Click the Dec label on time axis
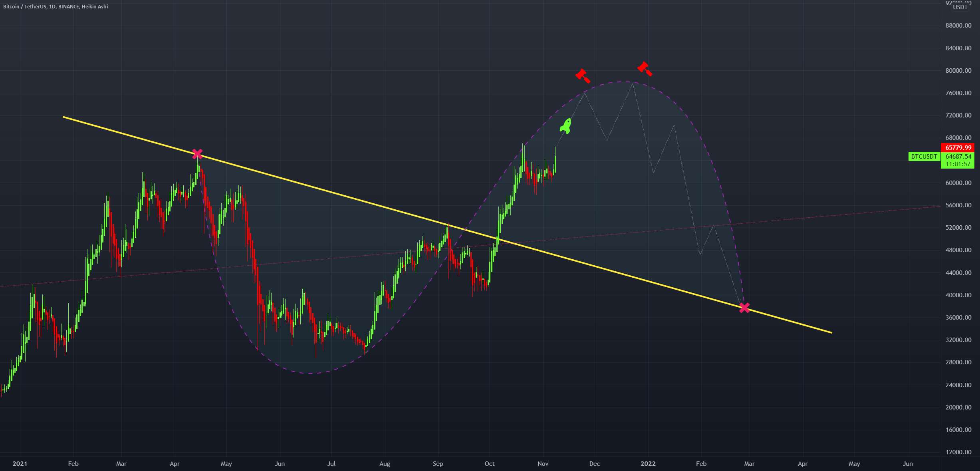This screenshot has width=980, height=471. pyautogui.click(x=594, y=463)
